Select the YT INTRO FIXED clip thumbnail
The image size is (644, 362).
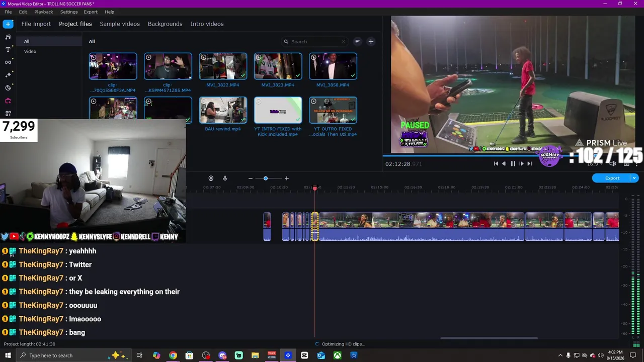(x=278, y=110)
